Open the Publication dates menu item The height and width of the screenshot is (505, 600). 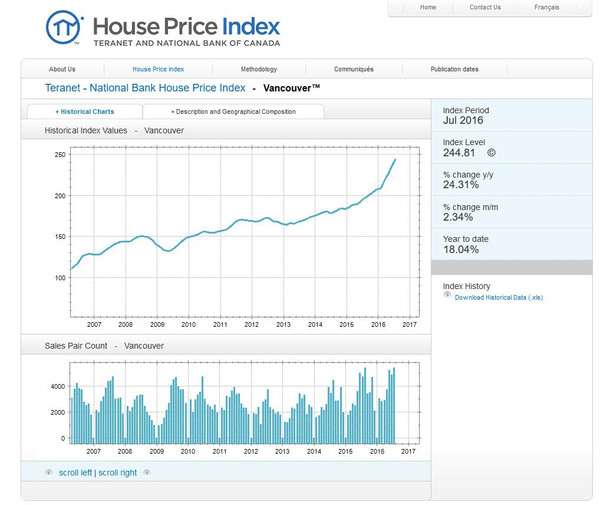[454, 69]
